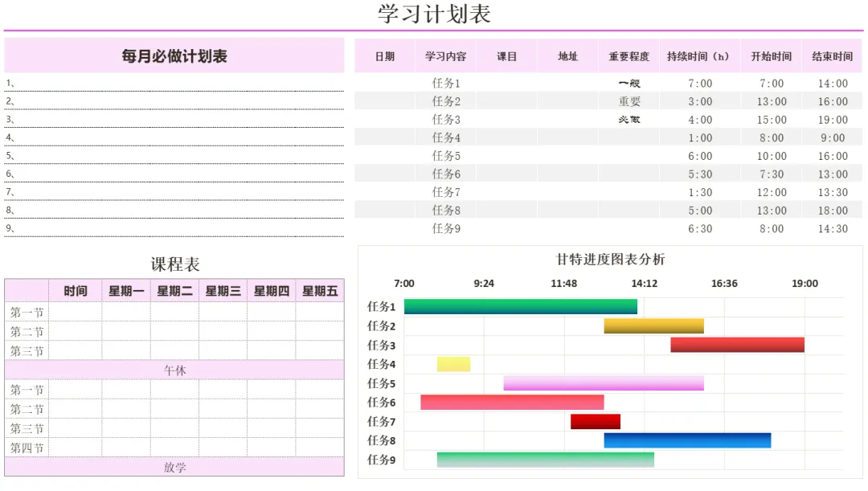The width and height of the screenshot is (868, 491).
Task: Select the 13:30 end time of 任务7
Action: [833, 192]
